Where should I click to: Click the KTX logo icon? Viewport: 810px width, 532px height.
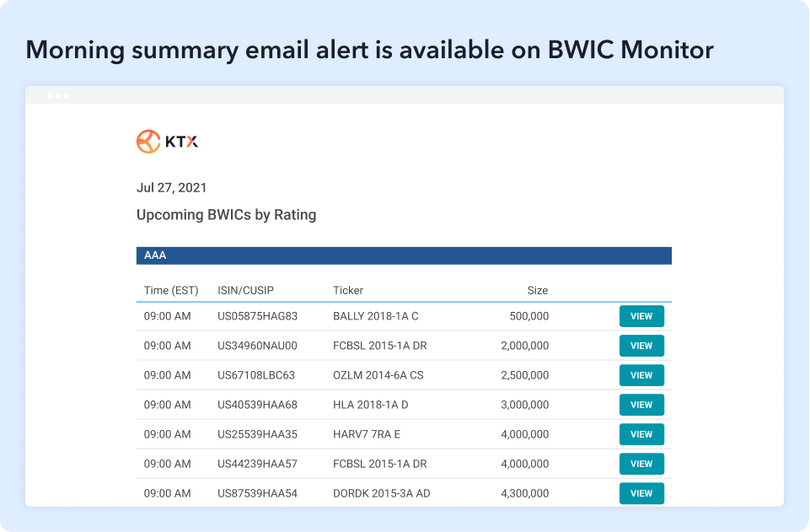coord(148,142)
